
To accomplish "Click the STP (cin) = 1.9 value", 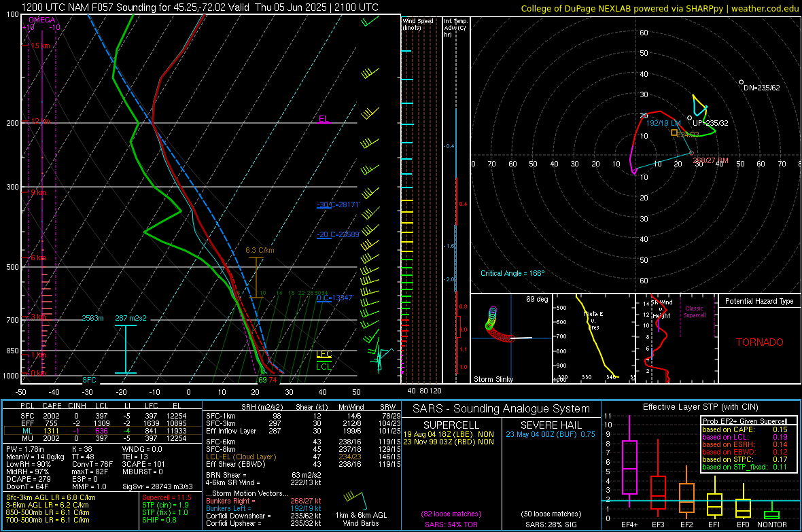I will (x=165, y=505).
